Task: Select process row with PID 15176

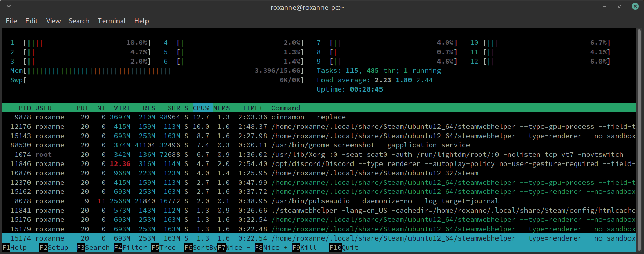Action: click(319, 220)
